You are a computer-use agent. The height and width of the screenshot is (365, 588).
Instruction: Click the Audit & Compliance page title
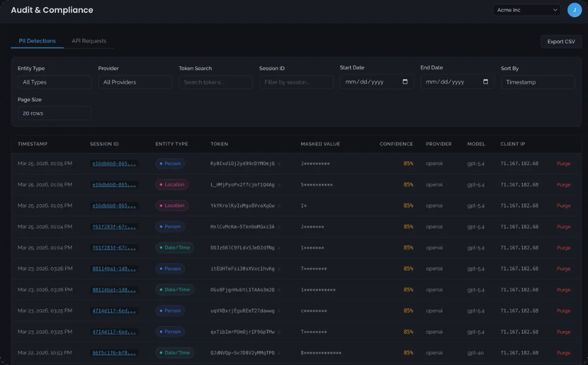point(52,10)
